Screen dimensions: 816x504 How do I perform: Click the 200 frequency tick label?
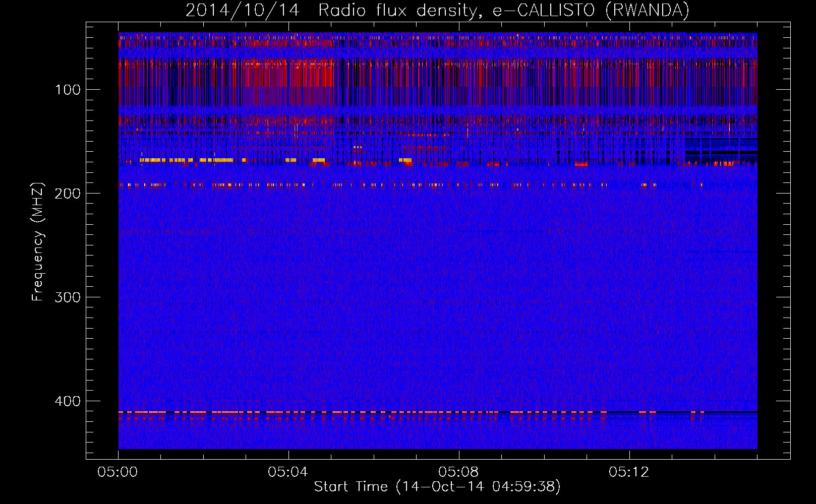[x=68, y=194]
